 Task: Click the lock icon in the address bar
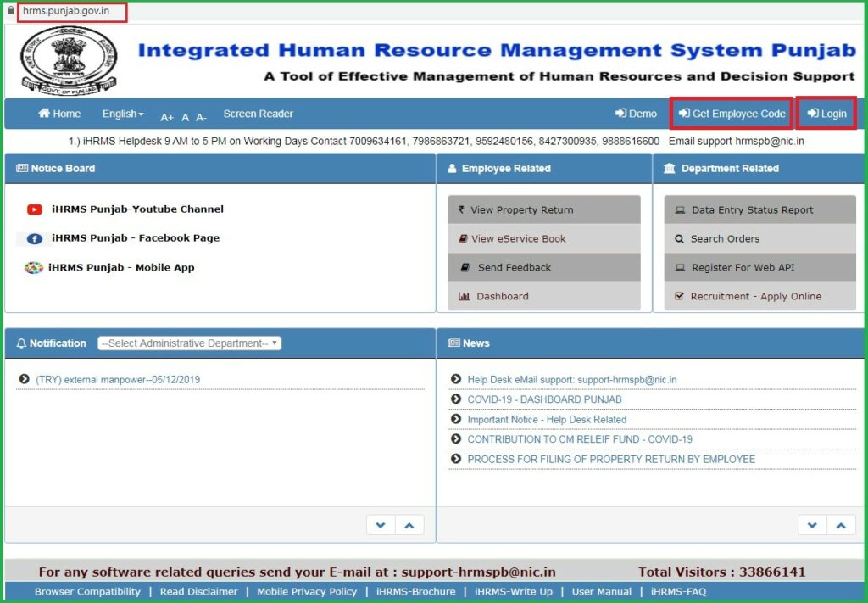pos(10,10)
